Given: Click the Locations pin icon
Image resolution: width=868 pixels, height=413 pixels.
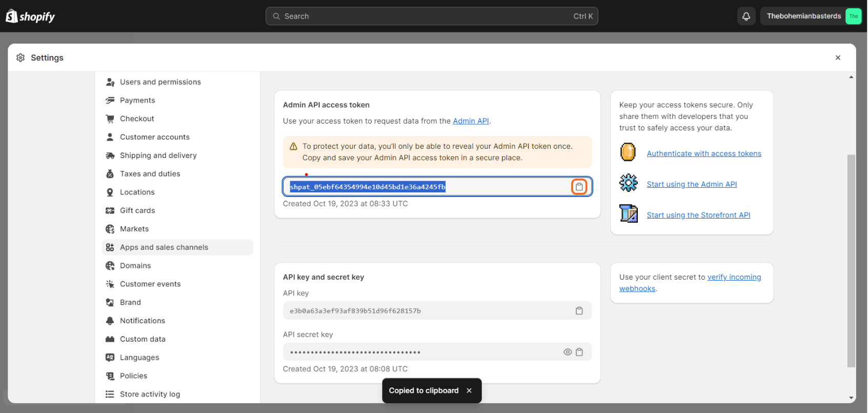Looking at the screenshot, I should [x=110, y=192].
